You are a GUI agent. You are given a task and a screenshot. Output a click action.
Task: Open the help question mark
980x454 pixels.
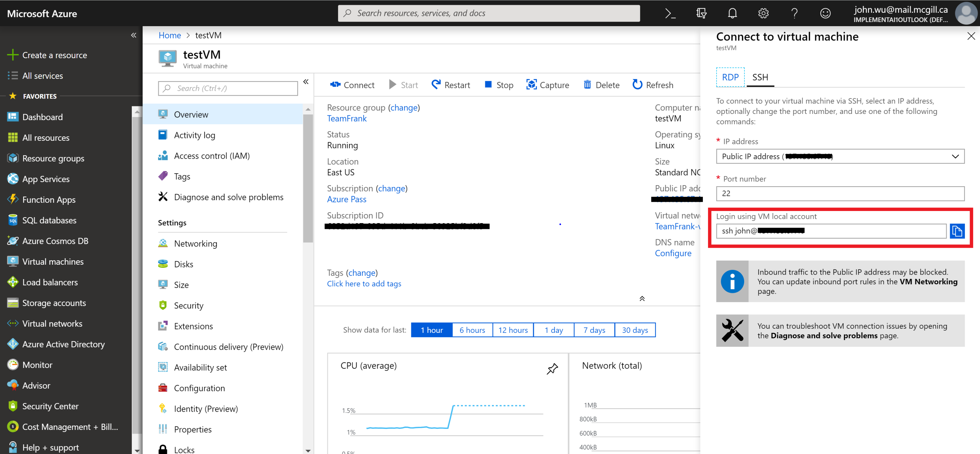(x=794, y=13)
